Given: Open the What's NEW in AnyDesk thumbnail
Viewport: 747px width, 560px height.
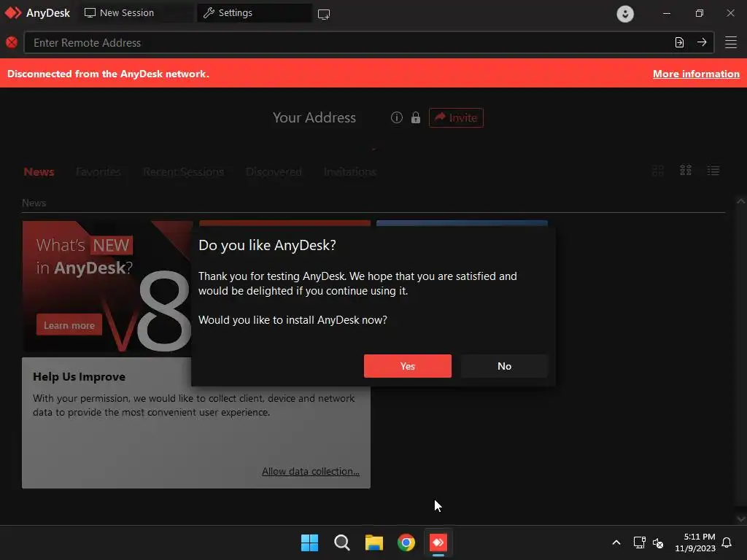Looking at the screenshot, I should (107, 286).
